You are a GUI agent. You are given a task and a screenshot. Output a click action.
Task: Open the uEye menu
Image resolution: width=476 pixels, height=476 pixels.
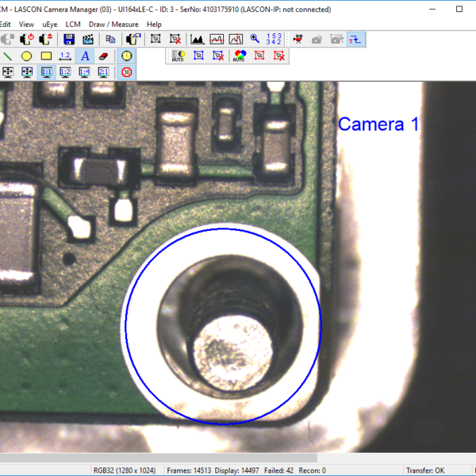click(50, 25)
